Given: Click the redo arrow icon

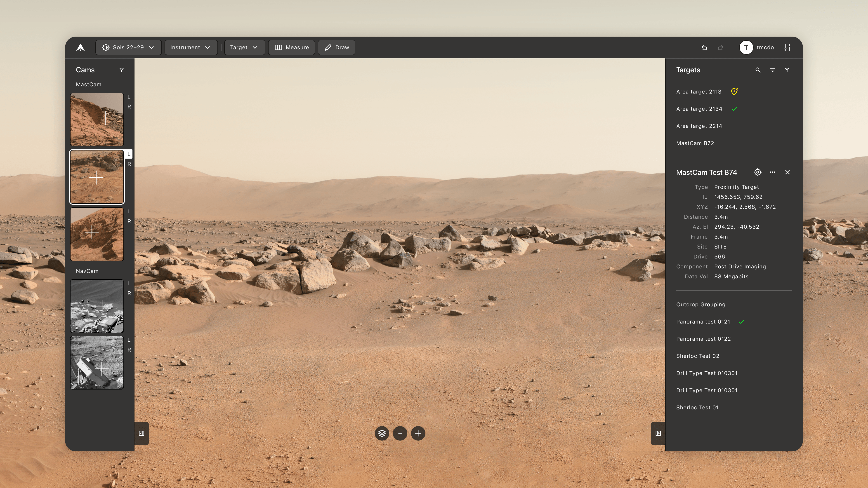Looking at the screenshot, I should coord(720,47).
